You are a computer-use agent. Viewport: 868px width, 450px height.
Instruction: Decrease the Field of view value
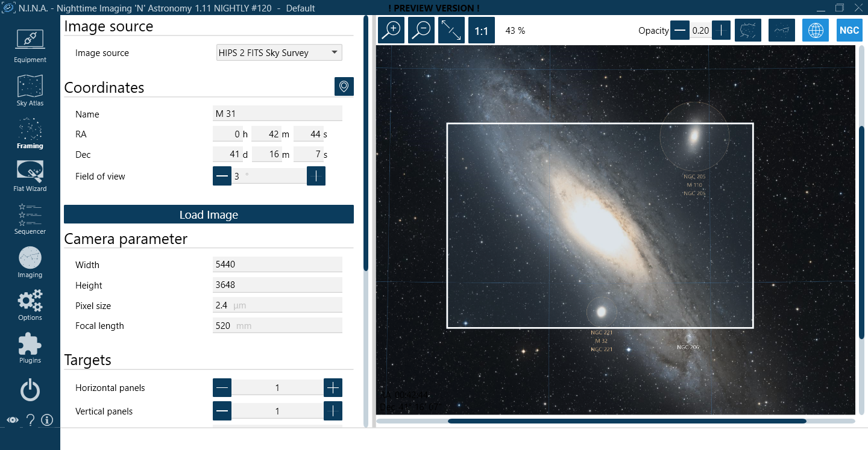click(222, 176)
